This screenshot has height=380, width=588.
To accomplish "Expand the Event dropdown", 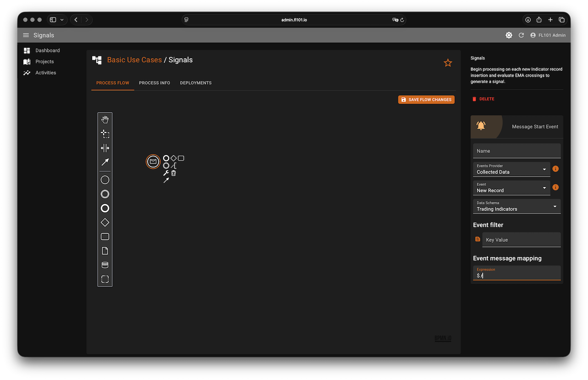I will [511, 188].
